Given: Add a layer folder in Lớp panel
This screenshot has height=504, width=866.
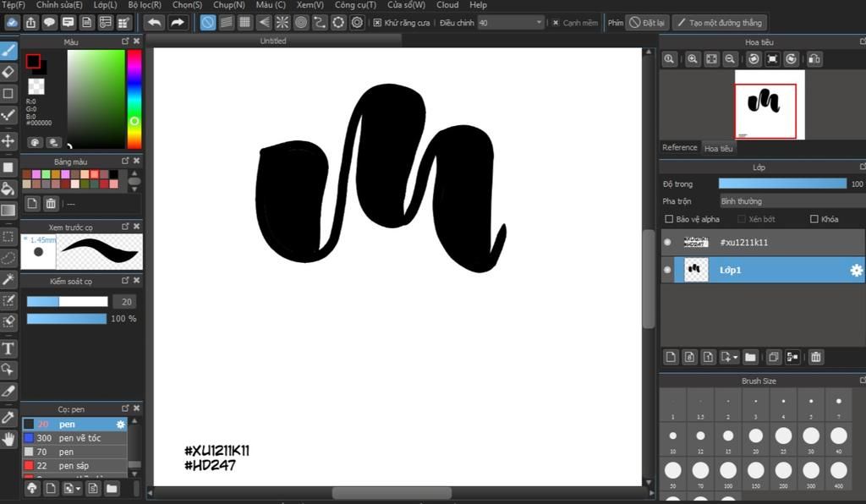Looking at the screenshot, I should click(x=750, y=357).
